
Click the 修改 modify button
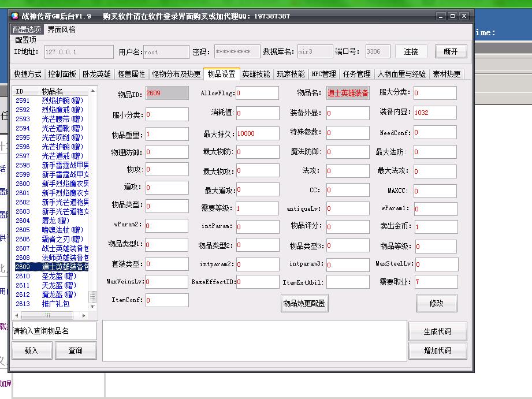(436, 303)
